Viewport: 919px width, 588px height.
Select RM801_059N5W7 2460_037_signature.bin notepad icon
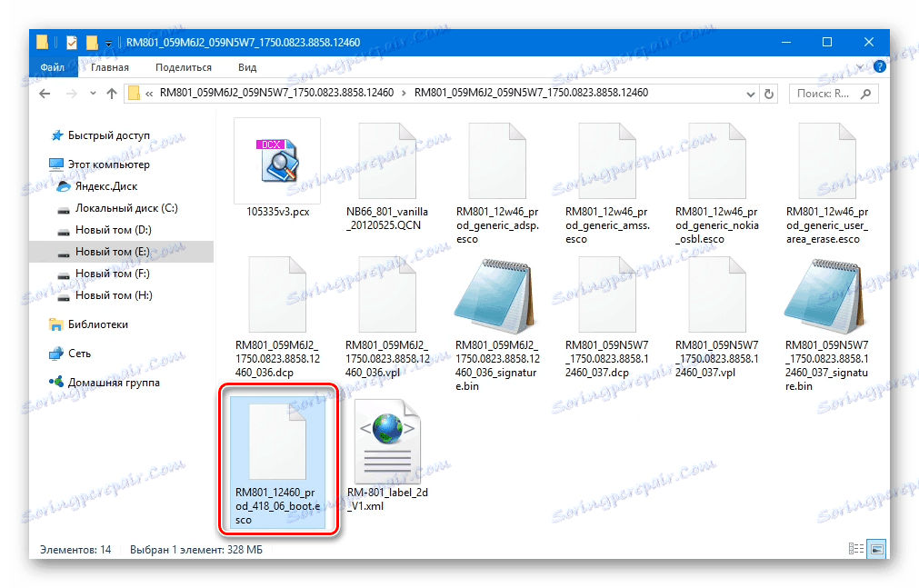(824, 296)
